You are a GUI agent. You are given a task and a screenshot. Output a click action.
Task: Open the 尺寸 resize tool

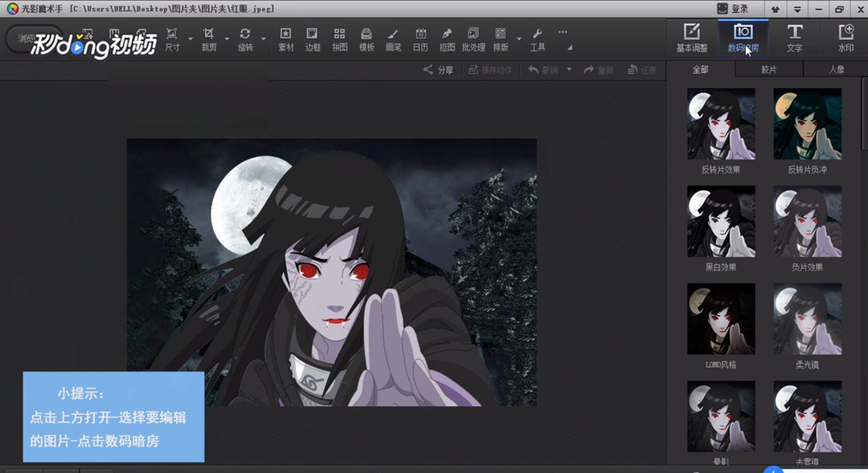click(x=172, y=39)
